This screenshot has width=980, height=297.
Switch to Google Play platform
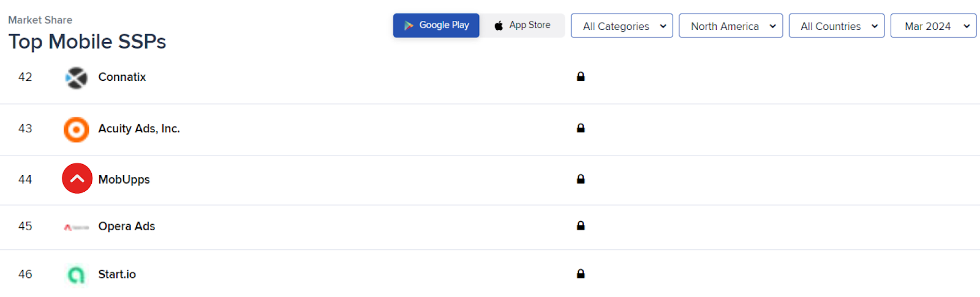point(436,26)
